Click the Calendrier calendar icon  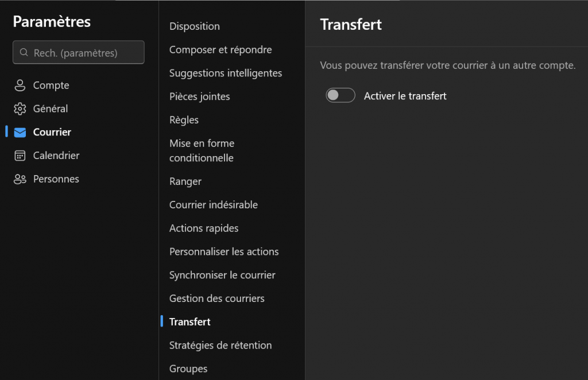pyautogui.click(x=20, y=156)
